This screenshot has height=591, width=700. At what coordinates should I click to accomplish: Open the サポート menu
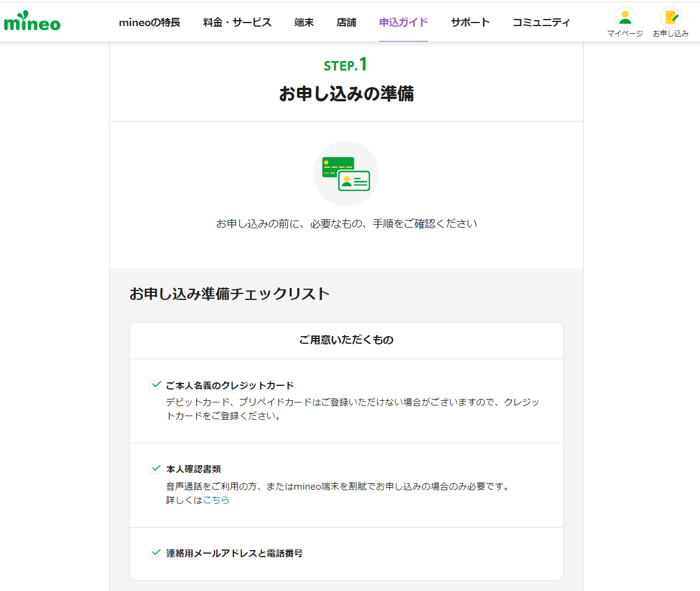tap(470, 23)
